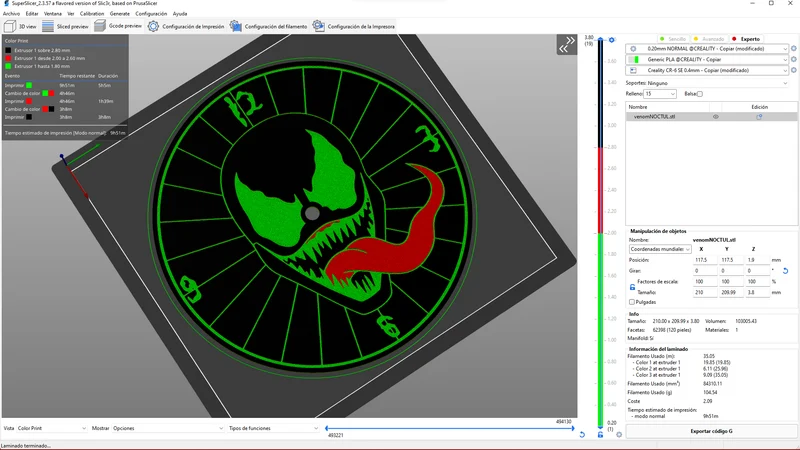Open the print preset dropdown 0.20mm NORMAL
This screenshot has width=800, height=450.
(x=707, y=48)
